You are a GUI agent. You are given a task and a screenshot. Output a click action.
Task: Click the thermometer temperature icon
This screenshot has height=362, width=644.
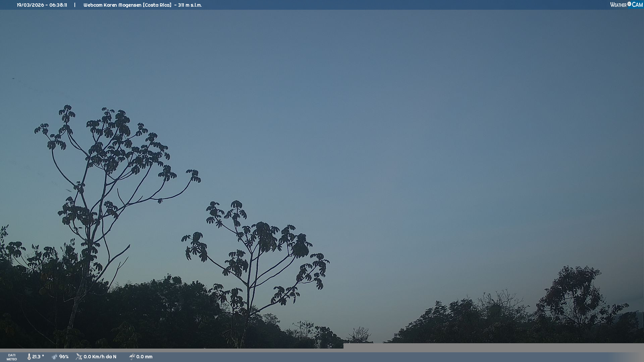[29, 357]
